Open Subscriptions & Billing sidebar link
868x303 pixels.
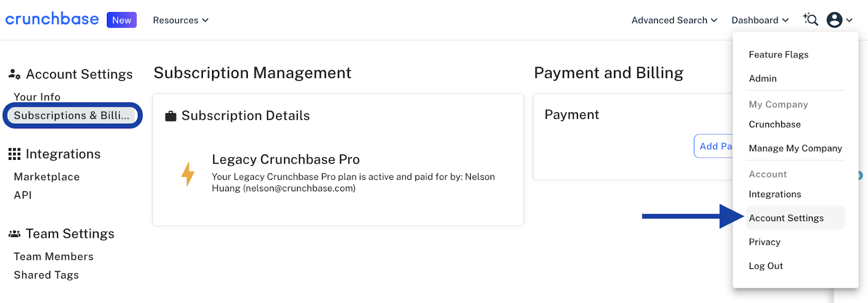tap(72, 115)
